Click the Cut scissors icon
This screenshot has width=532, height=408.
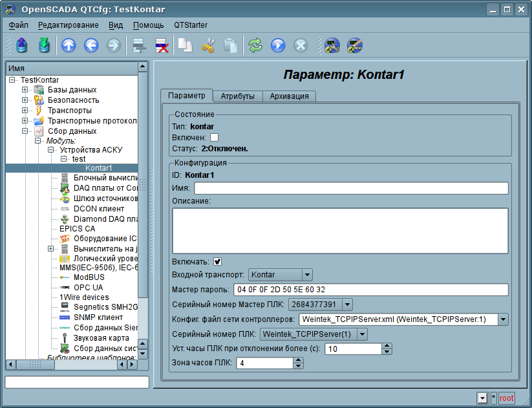(x=208, y=45)
